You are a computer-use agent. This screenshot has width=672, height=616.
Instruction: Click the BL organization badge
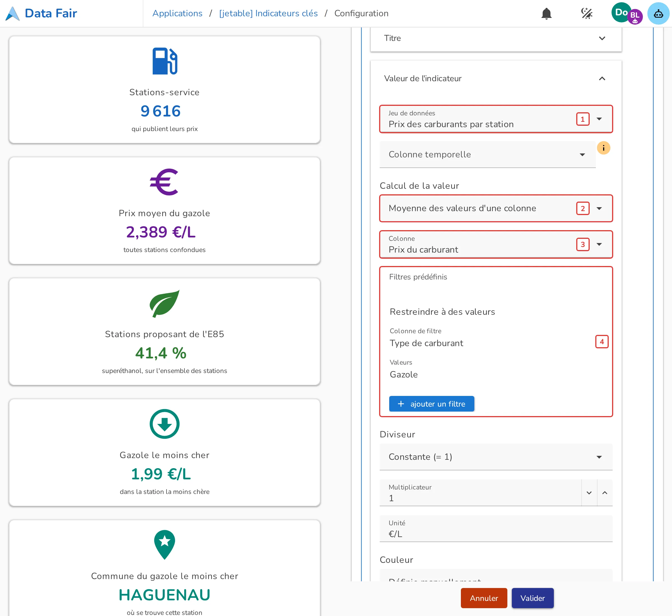[x=635, y=16]
